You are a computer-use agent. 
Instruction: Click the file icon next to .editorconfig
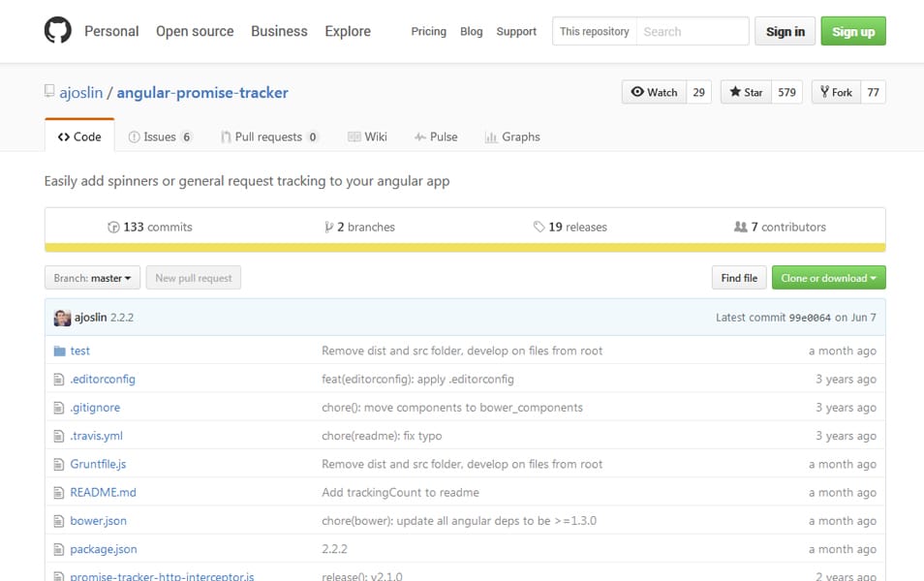click(59, 380)
